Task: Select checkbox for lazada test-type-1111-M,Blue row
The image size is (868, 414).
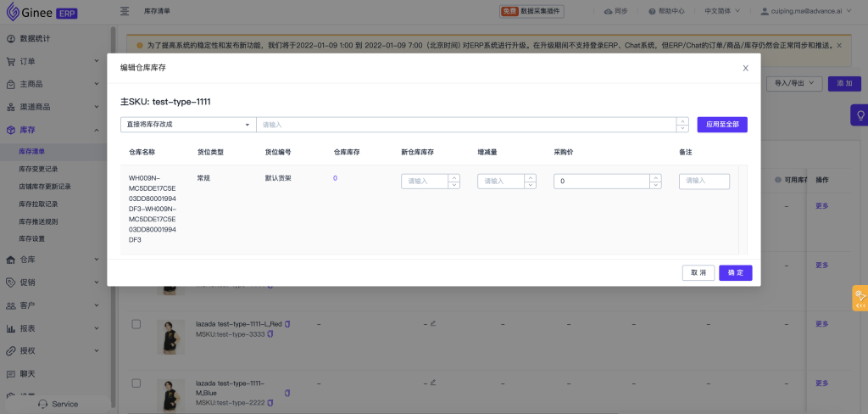Action: (136, 383)
